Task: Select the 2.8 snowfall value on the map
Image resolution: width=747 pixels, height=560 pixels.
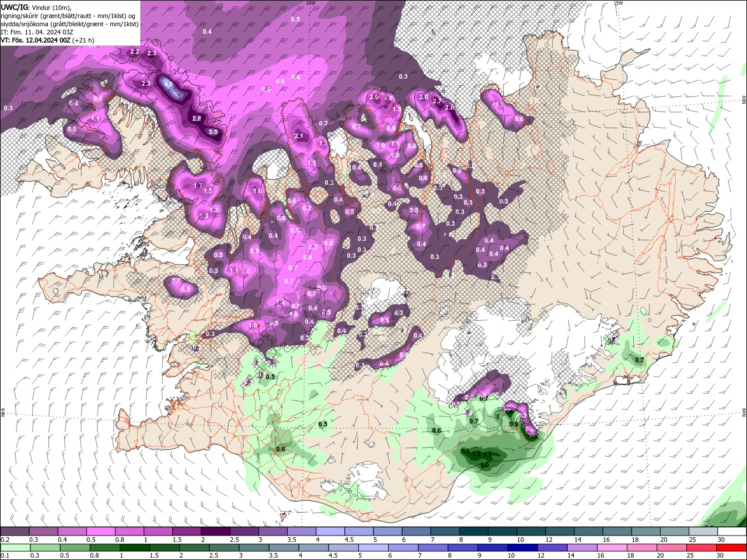Action: click(197, 118)
